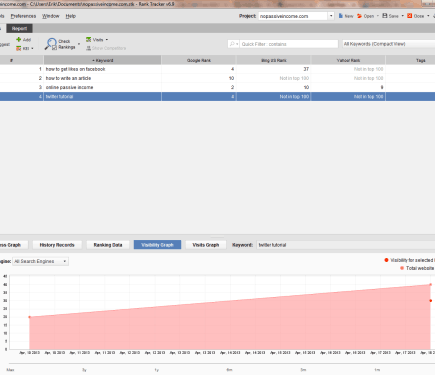Click the Save floppy disk icon
Image resolution: width=435 pixels, height=375 pixels.
click(385, 16)
